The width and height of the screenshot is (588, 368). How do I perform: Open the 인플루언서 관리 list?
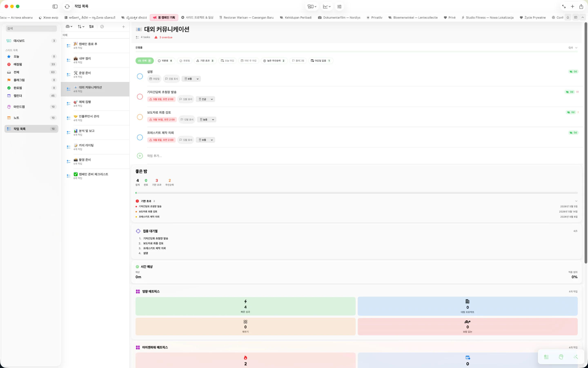click(x=95, y=118)
